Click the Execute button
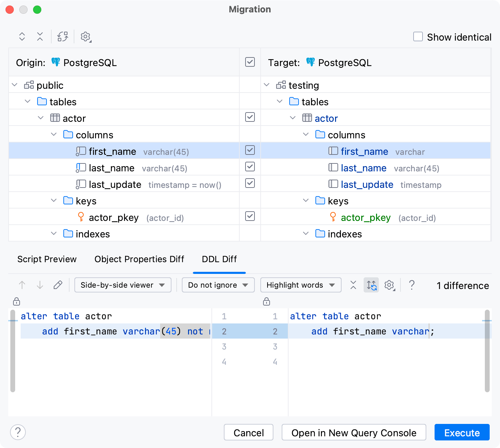The width and height of the screenshot is (500, 448). coord(462,433)
